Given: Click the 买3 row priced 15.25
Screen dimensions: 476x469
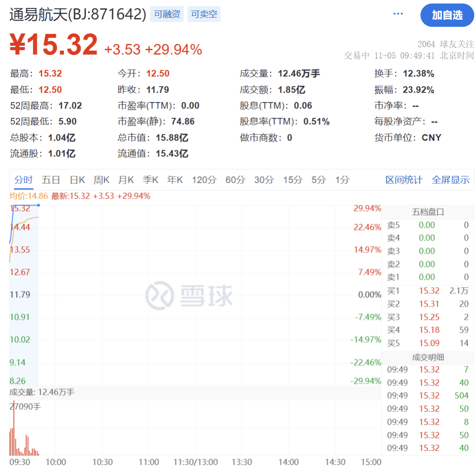Looking at the screenshot, I should (x=428, y=317).
